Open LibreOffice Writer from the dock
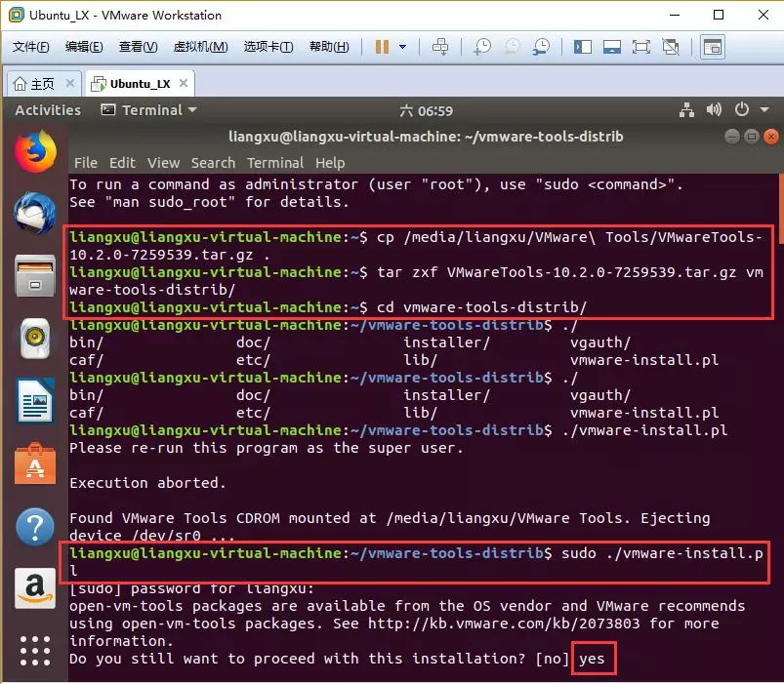Image resolution: width=784 pixels, height=684 pixels. point(35,401)
